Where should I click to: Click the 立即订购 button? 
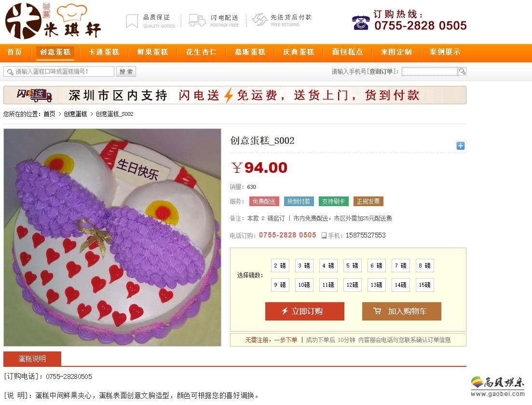point(305,311)
